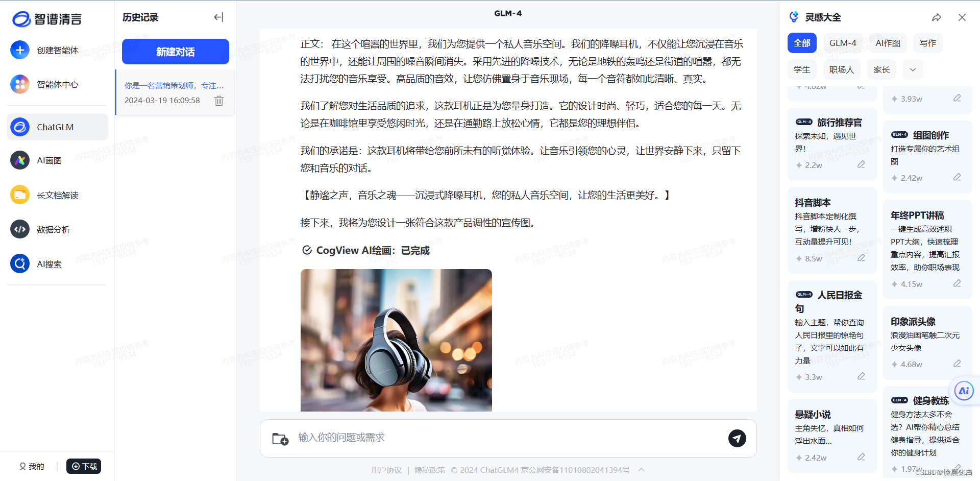The image size is (980, 481).
Task: Open the 悬疑小说 inspiration card
Action: click(832, 436)
